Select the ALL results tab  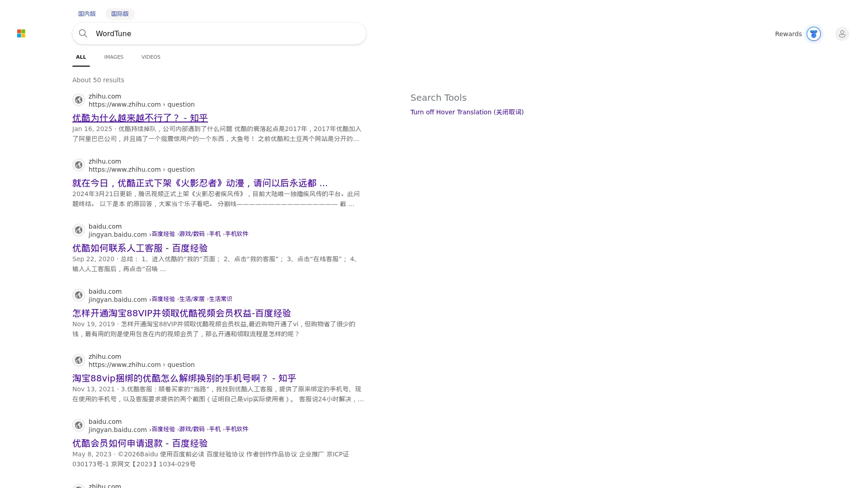click(x=81, y=57)
